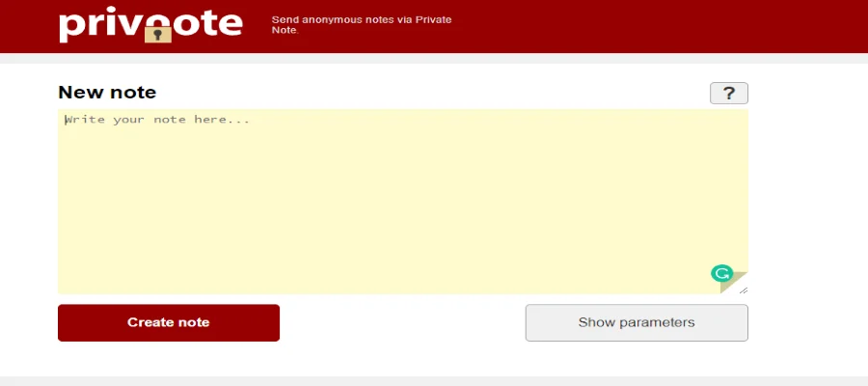Select the 'New note' heading
This screenshot has width=868, height=386.
(107, 92)
